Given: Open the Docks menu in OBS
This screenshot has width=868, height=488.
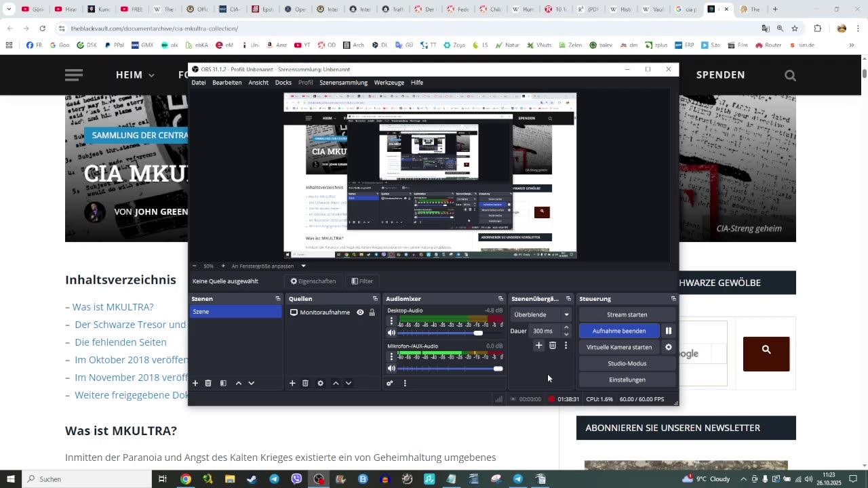Looking at the screenshot, I should (x=283, y=83).
